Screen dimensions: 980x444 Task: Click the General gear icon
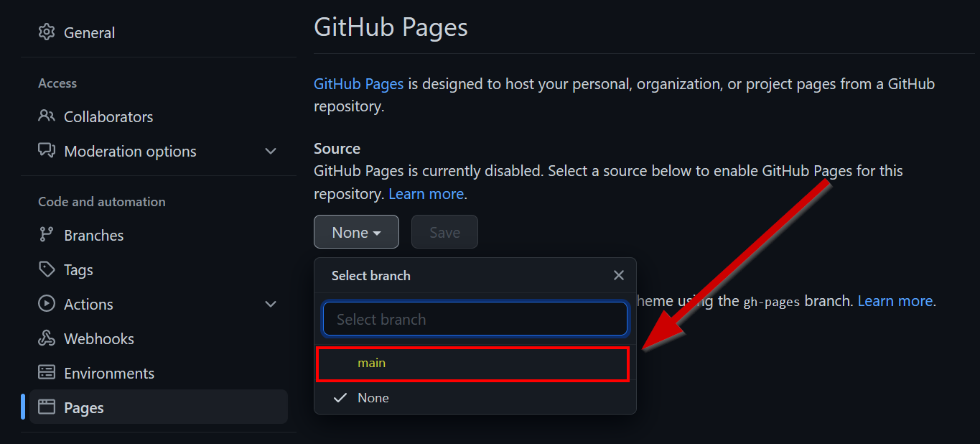pyautogui.click(x=47, y=32)
